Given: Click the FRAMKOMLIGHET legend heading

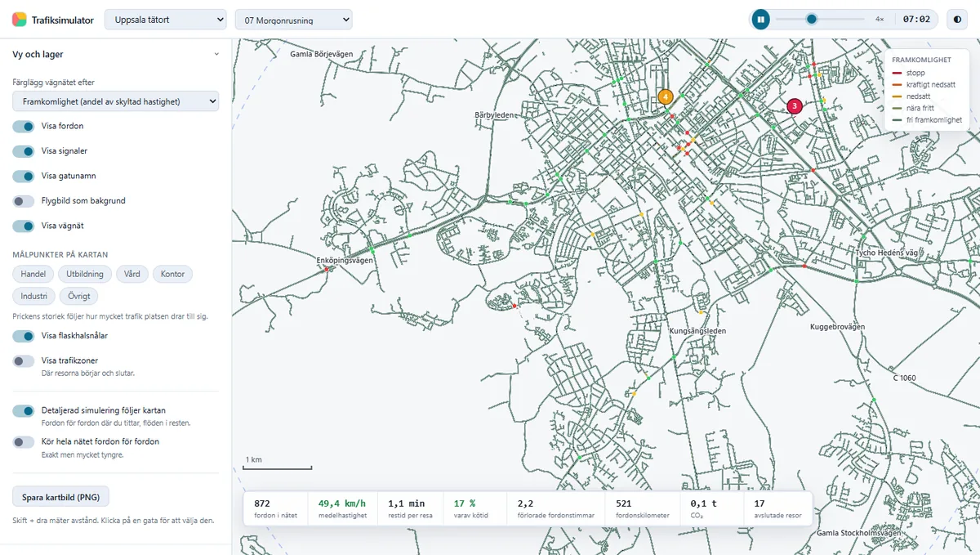Looking at the screenshot, I should (923, 60).
